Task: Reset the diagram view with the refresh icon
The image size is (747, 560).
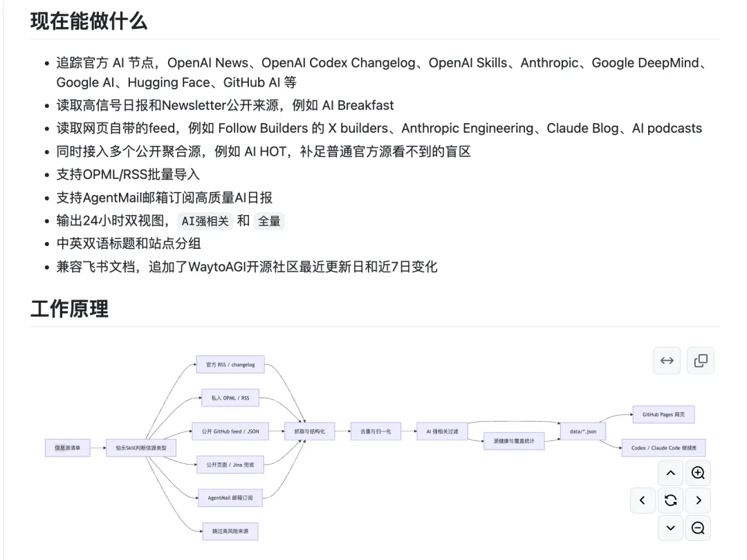Action: click(670, 501)
